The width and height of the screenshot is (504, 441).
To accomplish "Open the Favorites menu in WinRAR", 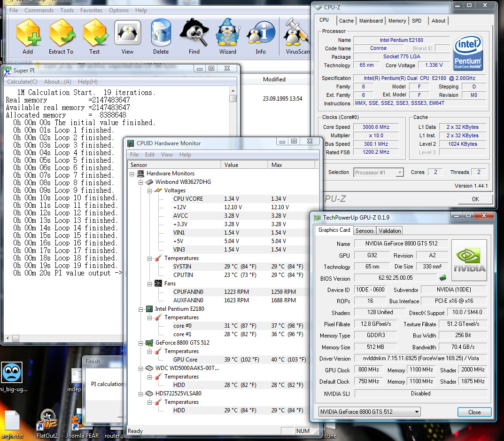I will click(91, 10).
